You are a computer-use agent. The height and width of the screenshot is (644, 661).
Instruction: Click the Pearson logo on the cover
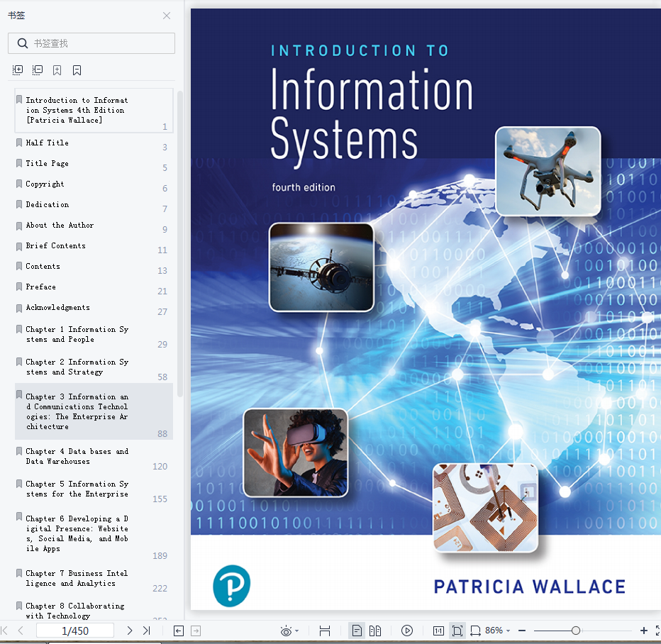click(231, 586)
